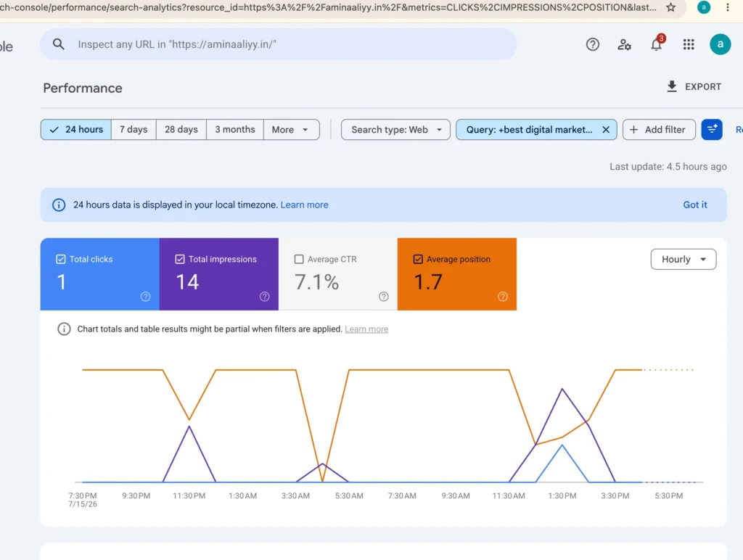
Task: Bookmark the page with star icon
Action: pos(670,7)
